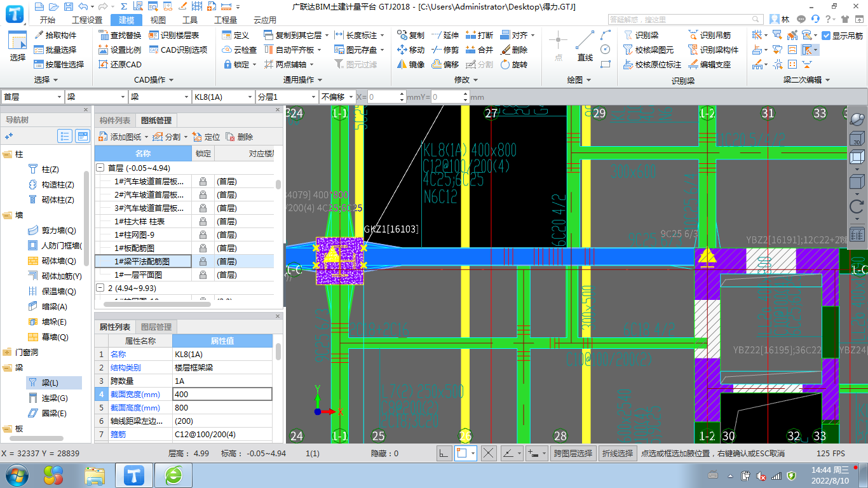
Task: Click 还原CAD restore tool
Action: click(120, 64)
